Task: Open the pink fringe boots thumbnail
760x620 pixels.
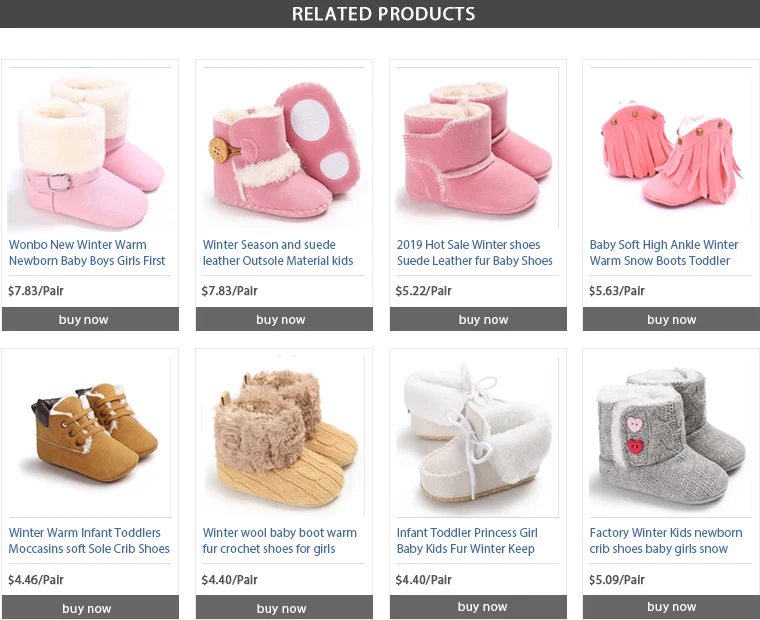Action: pos(671,150)
